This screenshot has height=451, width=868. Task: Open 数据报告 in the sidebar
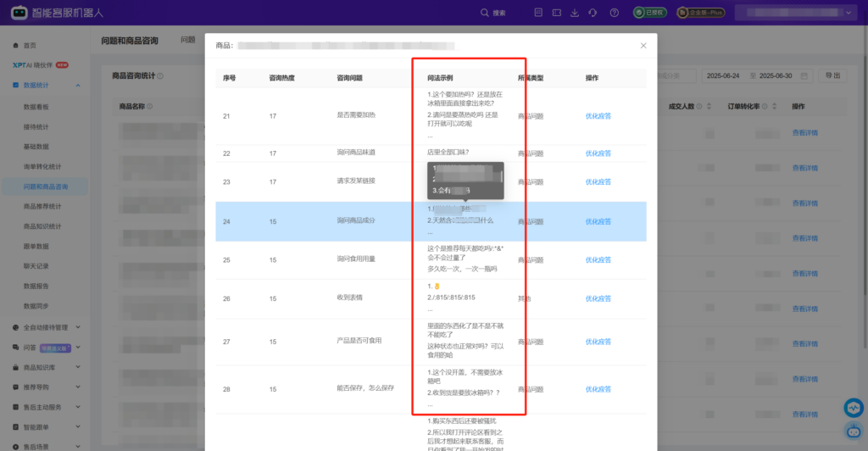point(36,286)
